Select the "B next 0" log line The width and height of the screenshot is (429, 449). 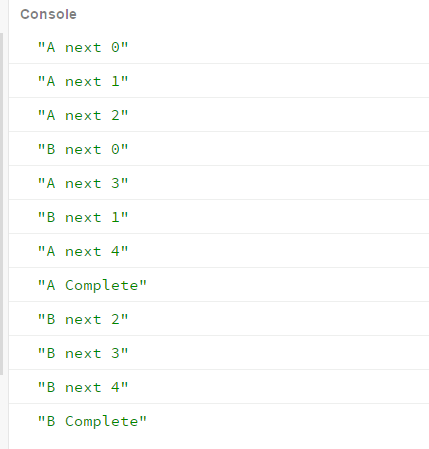(219, 149)
